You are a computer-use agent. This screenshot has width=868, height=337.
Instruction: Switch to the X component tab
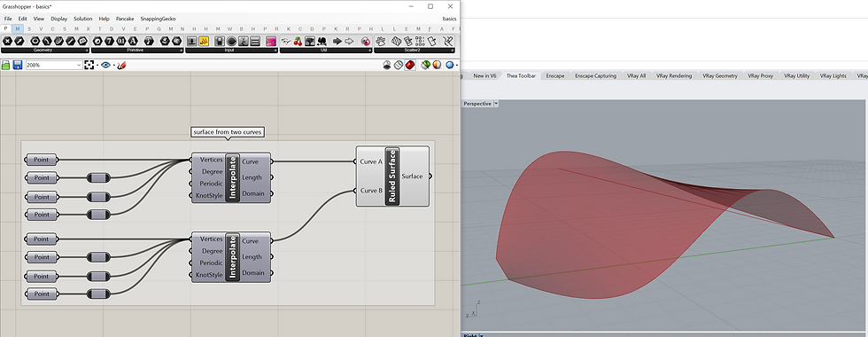[88, 28]
